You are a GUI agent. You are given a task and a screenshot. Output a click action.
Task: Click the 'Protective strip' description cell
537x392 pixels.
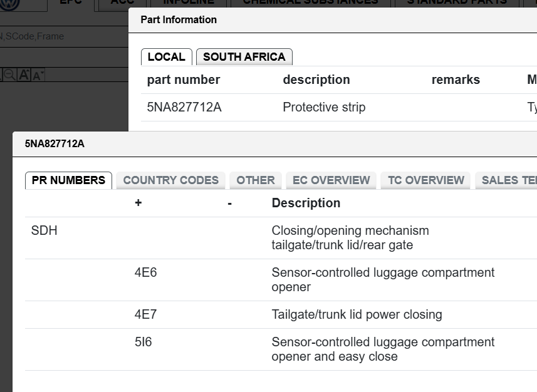324,107
